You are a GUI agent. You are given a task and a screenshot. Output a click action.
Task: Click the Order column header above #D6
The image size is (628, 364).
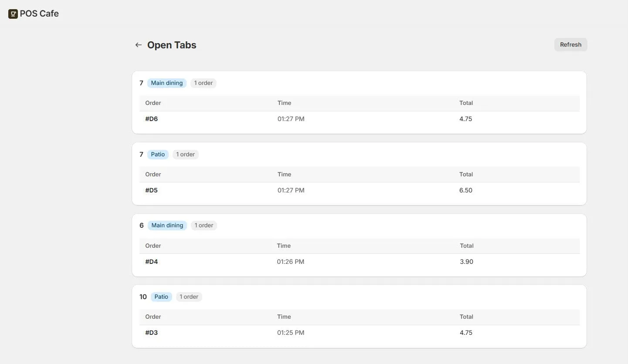pos(153,103)
